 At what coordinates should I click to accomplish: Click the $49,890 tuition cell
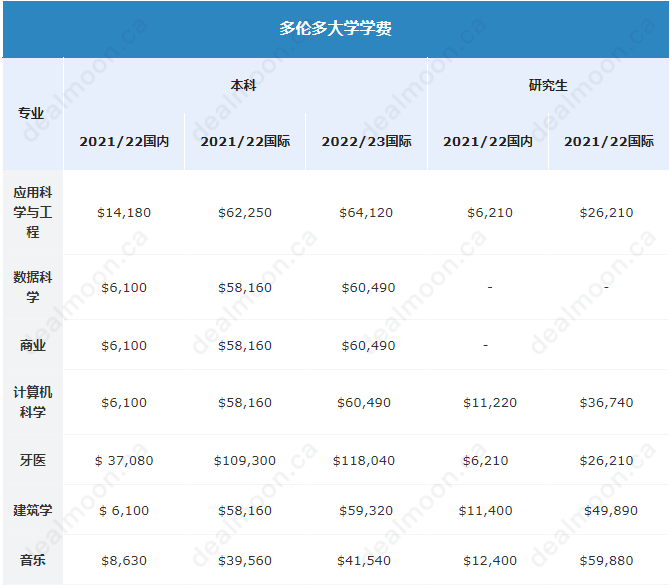pos(611,511)
